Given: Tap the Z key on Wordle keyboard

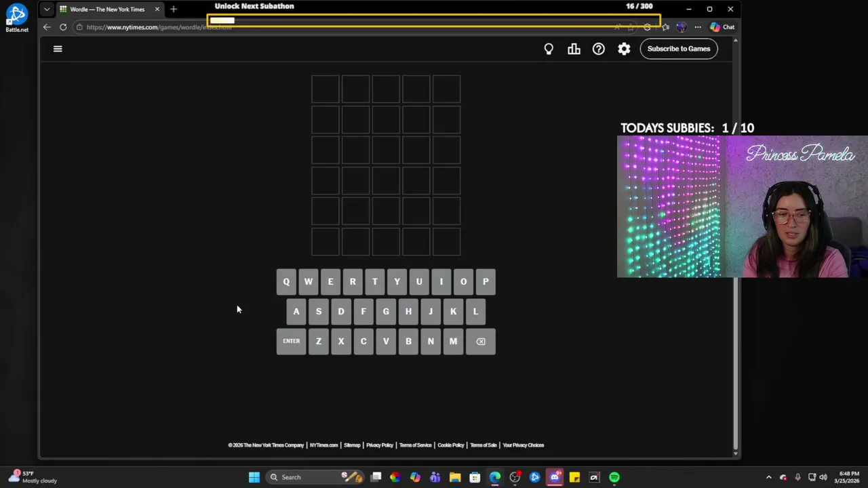Looking at the screenshot, I should pyautogui.click(x=319, y=342).
